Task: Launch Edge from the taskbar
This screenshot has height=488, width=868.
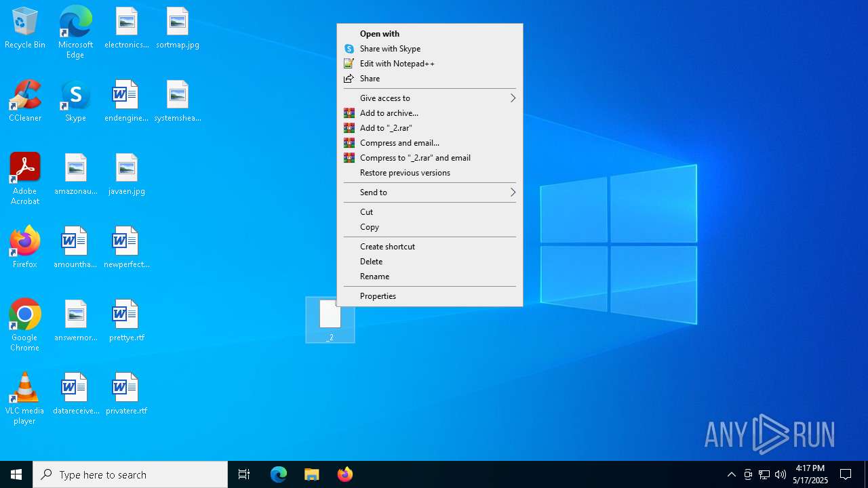Action: 279,474
